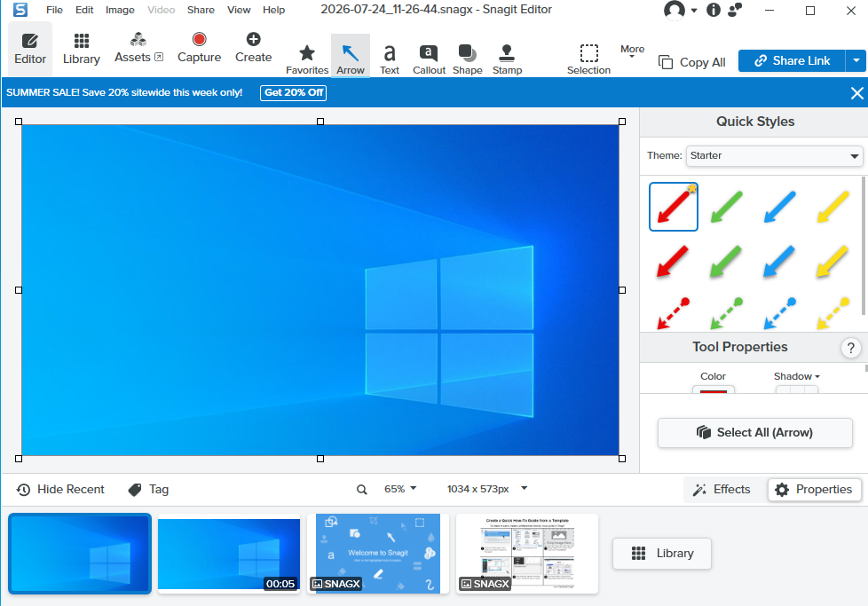
Task: Choose the Selection tool
Action: [588, 59]
